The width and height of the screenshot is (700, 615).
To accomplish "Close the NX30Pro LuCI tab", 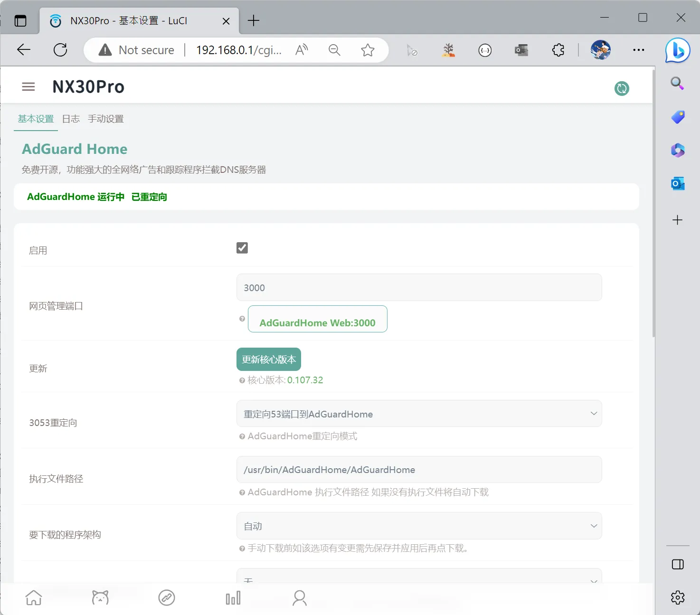I will 226,21.
